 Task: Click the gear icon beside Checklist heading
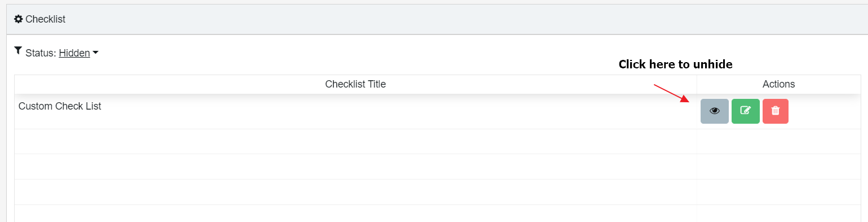[x=19, y=19]
